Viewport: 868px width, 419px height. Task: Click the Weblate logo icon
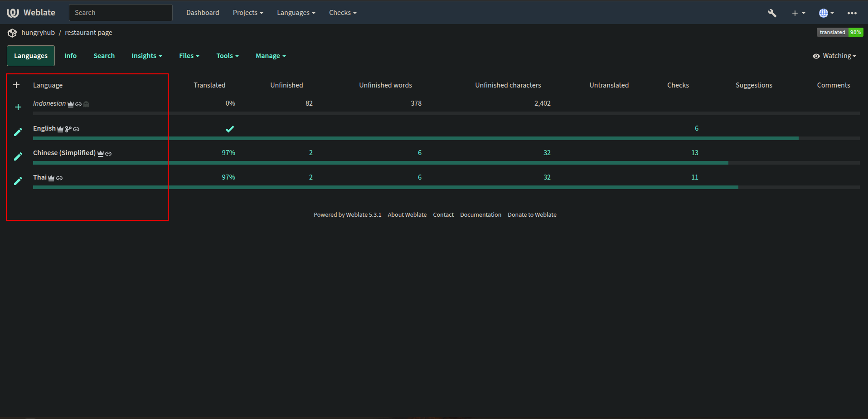(x=13, y=13)
